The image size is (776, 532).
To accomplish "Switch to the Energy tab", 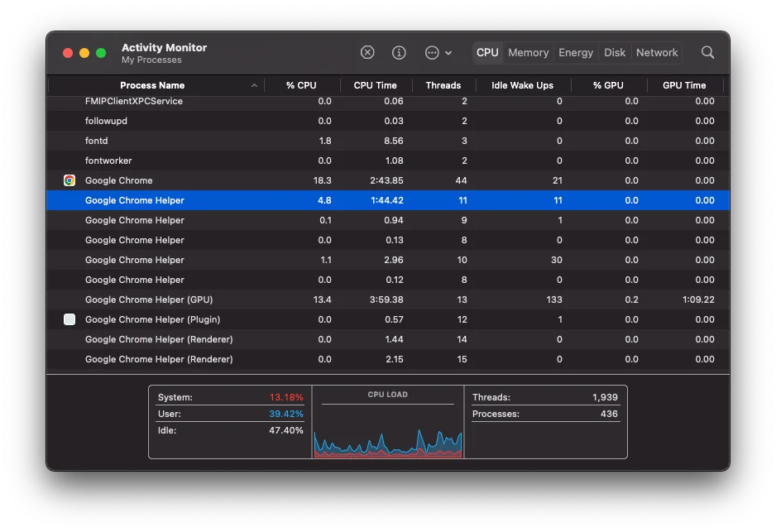I will (576, 52).
